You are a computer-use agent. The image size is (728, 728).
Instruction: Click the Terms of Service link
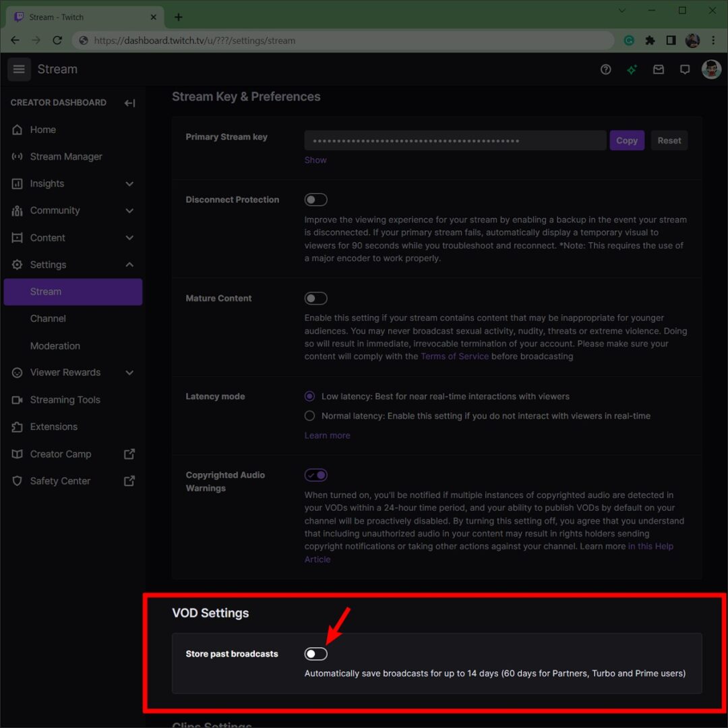[454, 356]
